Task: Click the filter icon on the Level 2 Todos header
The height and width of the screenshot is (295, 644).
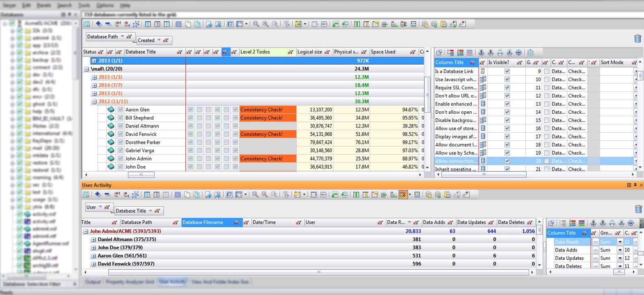Action: [290, 52]
